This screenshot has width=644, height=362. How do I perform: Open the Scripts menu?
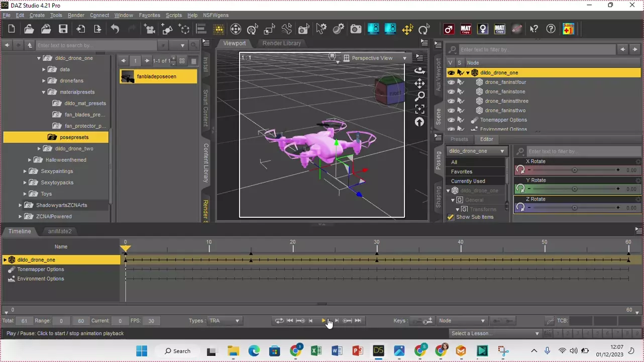(x=173, y=15)
